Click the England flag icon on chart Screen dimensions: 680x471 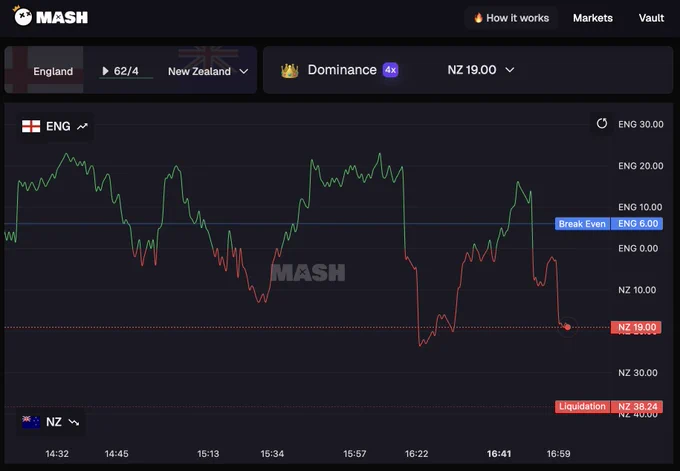pos(31,126)
